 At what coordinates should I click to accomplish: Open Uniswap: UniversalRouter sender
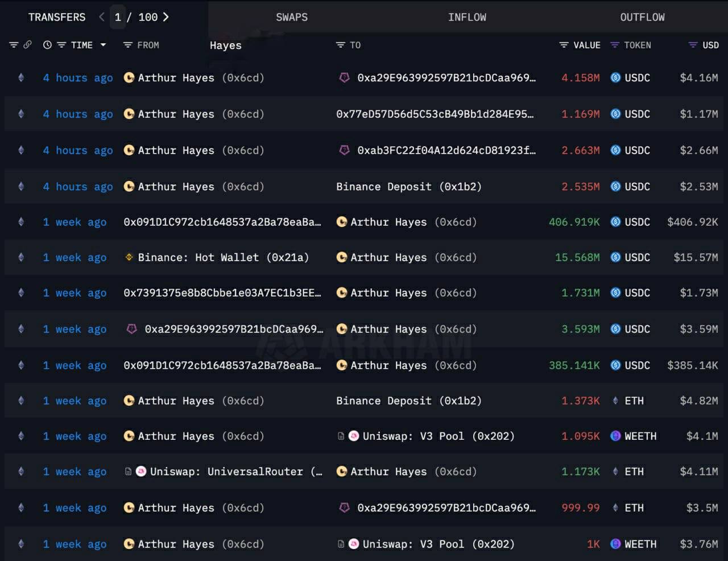point(236,471)
